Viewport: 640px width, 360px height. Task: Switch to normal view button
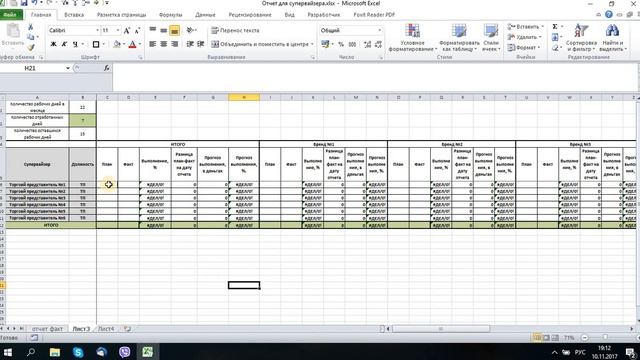coord(537,338)
